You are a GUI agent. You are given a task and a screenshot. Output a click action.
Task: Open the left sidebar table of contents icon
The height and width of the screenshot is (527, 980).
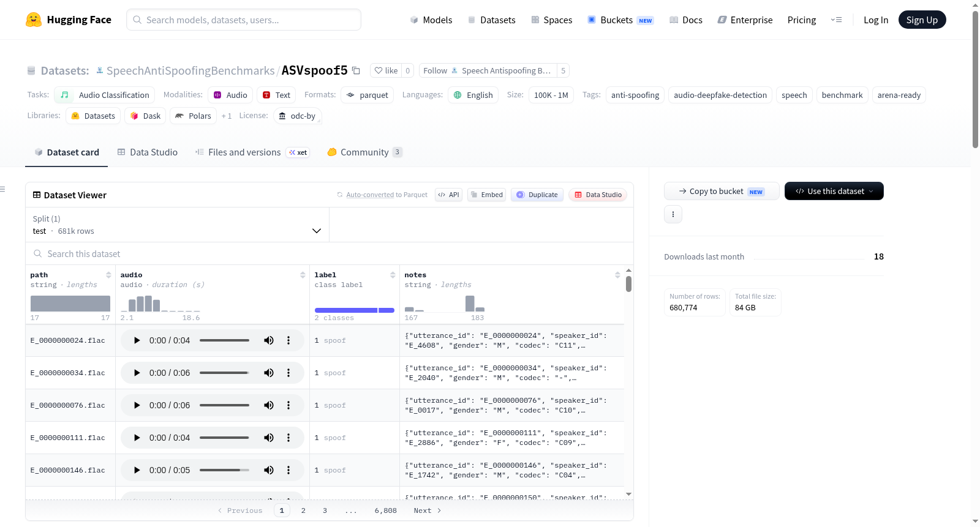[x=3, y=189]
